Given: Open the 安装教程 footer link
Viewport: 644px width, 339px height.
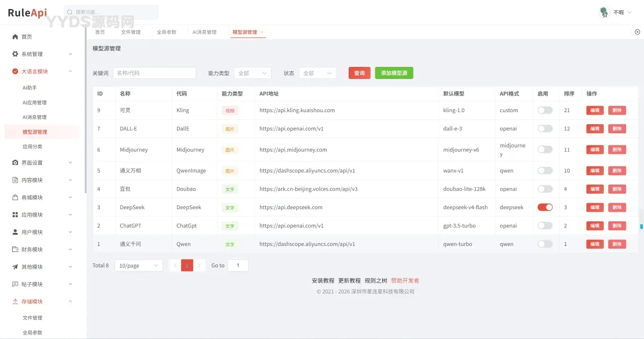Looking at the screenshot, I should pos(323,281).
